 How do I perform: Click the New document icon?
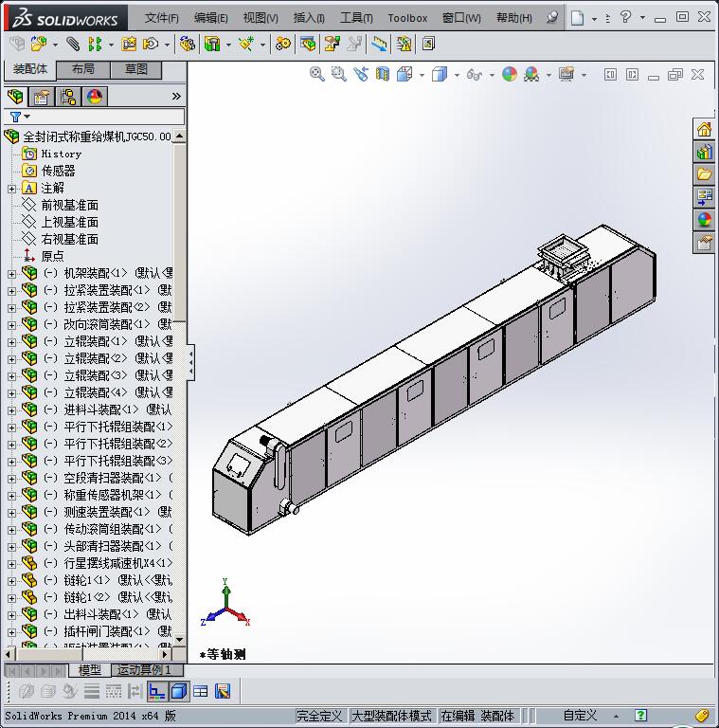coord(577,18)
